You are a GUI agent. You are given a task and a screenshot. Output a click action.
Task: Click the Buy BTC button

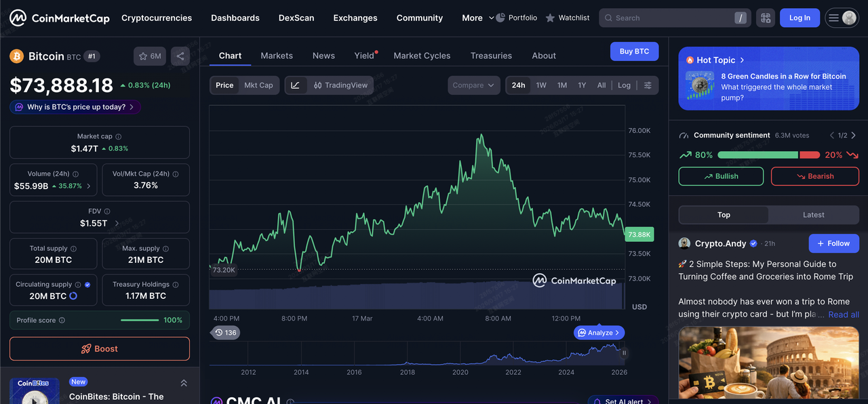coord(634,52)
